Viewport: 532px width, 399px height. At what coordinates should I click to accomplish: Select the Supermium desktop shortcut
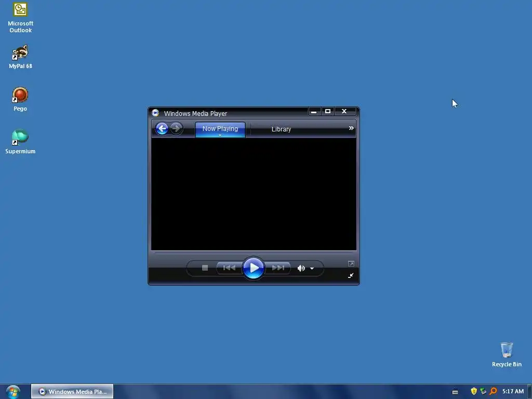tap(20, 142)
